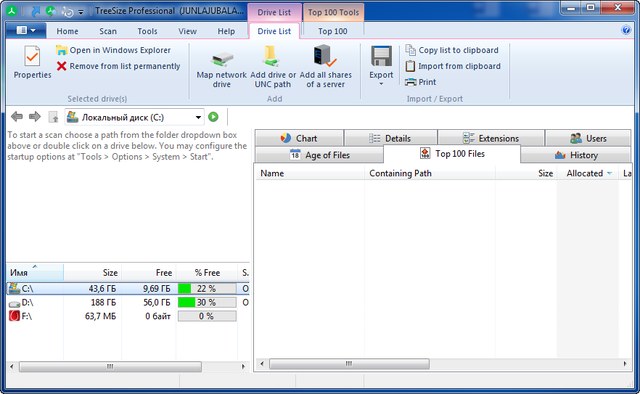Viewport: 640px width, 394px height.
Task: Sort drives by % Free column header
Action: pos(207,272)
